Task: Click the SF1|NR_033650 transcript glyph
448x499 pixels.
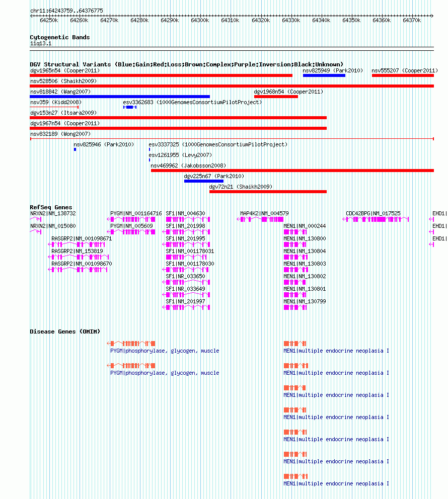Action: [186, 282]
